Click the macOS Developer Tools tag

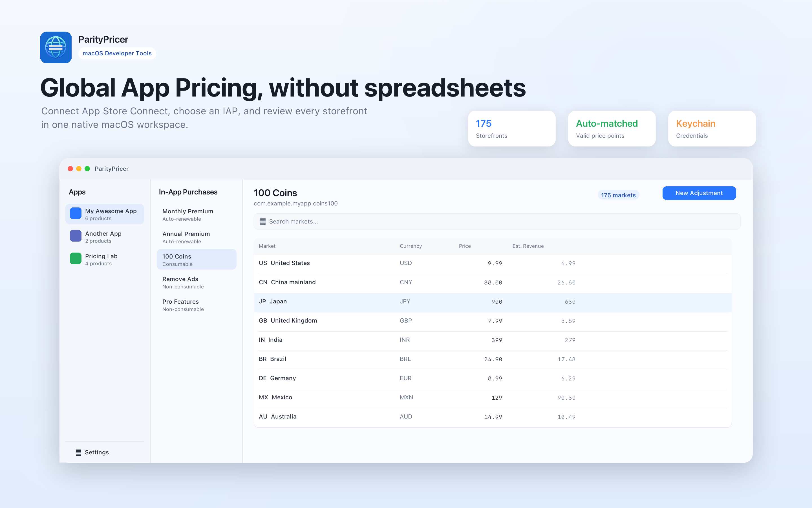(x=117, y=53)
